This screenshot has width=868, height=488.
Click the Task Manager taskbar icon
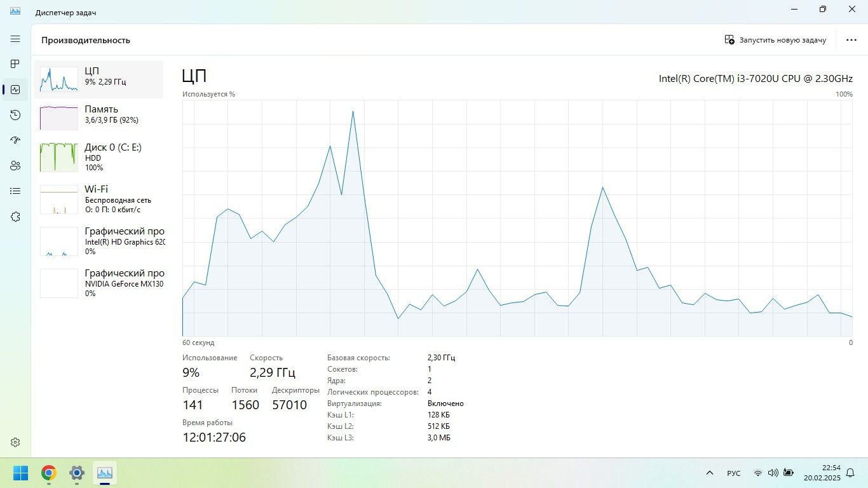tap(105, 473)
